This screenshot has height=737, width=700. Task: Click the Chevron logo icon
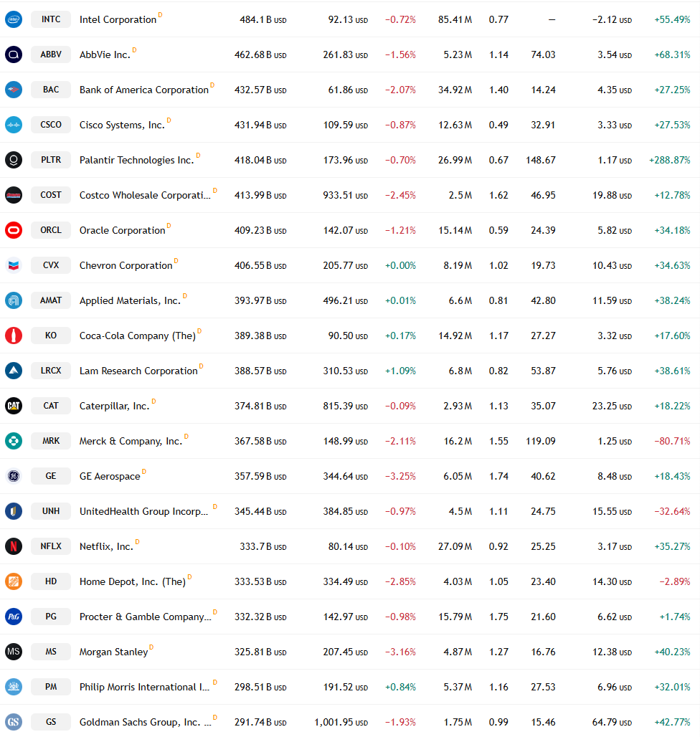pos(14,265)
